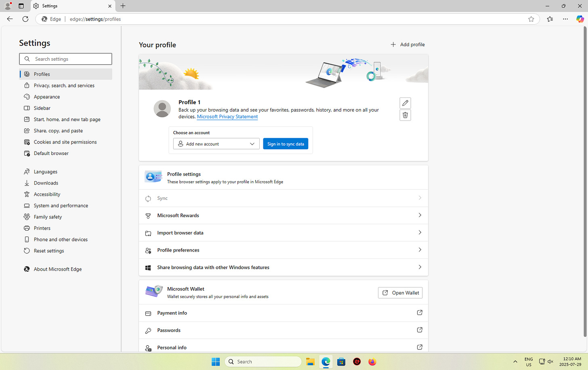Click Open Wallet button

(400, 293)
